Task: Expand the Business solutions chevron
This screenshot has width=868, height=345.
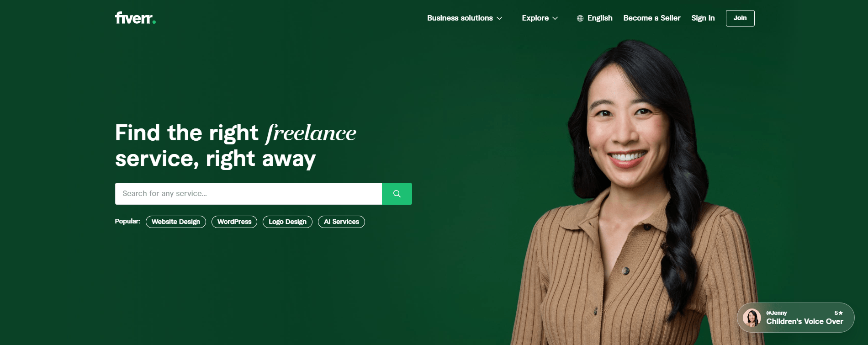Action: 499,18
